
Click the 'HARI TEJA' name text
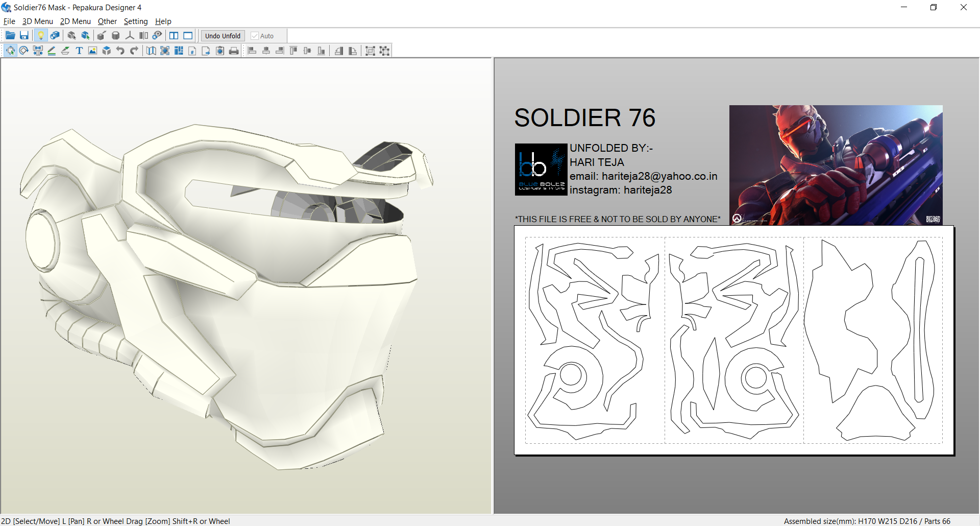click(597, 162)
